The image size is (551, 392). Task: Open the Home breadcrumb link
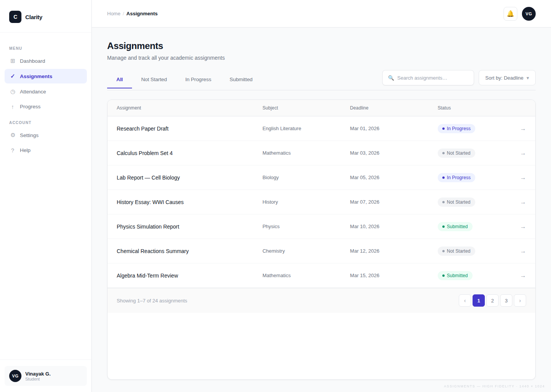(x=114, y=13)
